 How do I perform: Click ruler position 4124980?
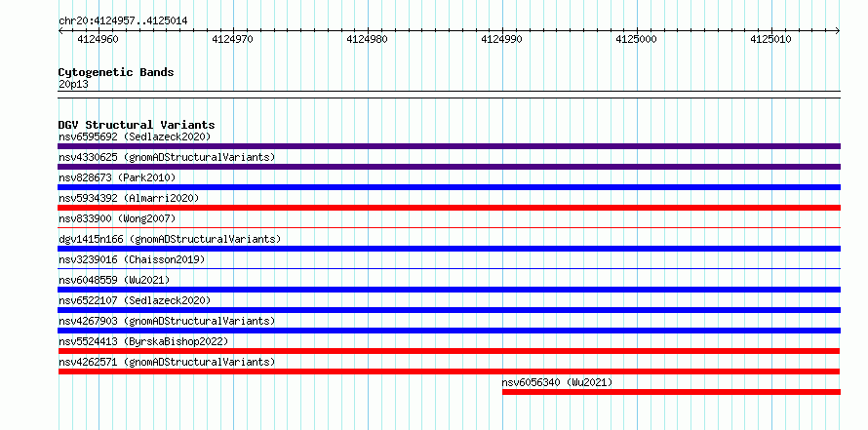pyautogui.click(x=367, y=39)
